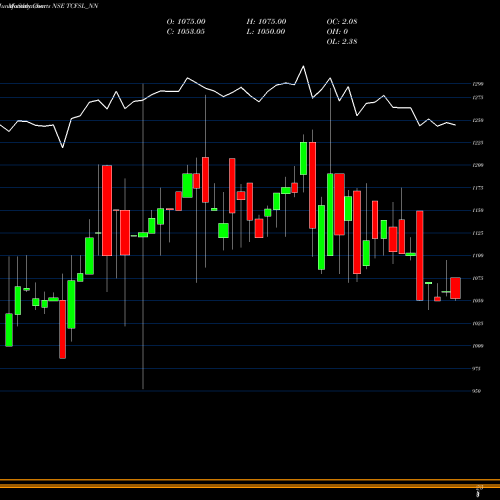This screenshot has height=500, width=500.
Task: Click the 1225 price axis label
Action: 478,143
